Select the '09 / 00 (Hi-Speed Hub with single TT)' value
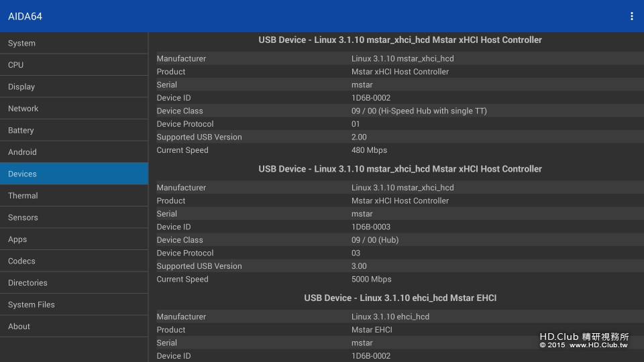Image resolution: width=644 pixels, height=362 pixels. pos(419,111)
